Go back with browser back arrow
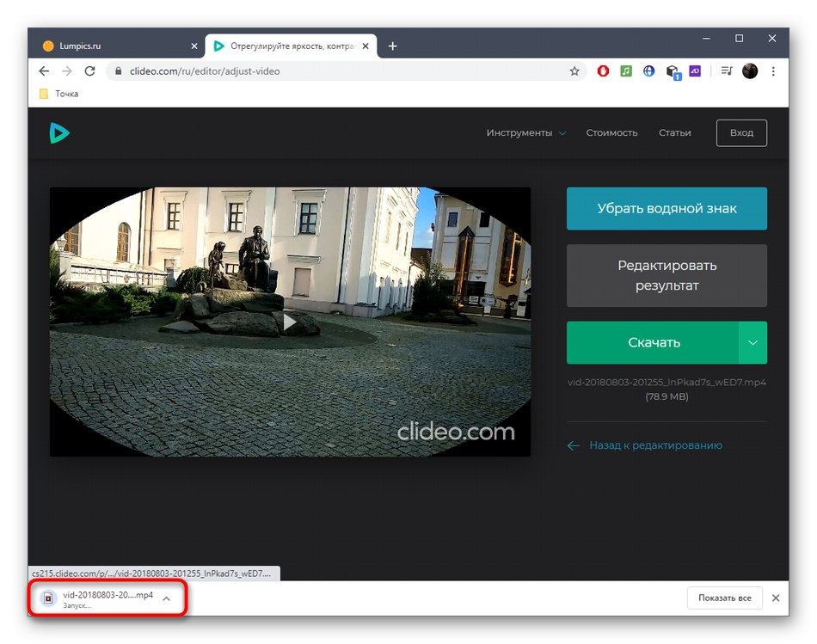Screen dimensions: 817x644 (44, 71)
